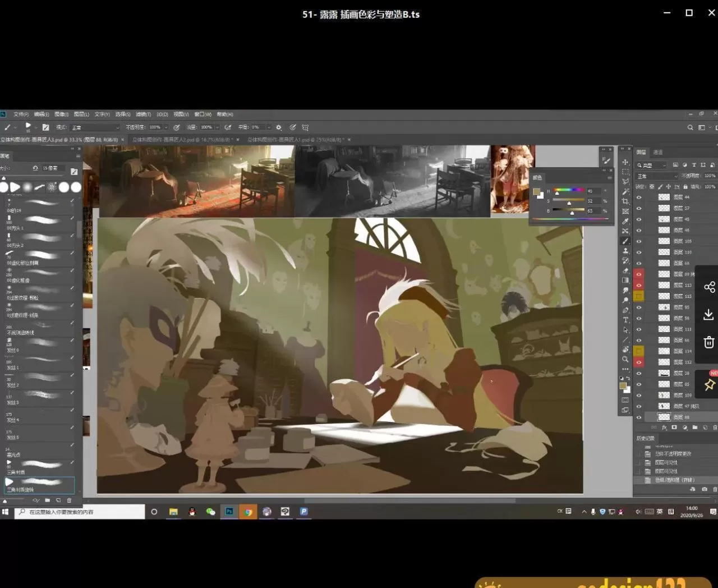Select the Type tool
718x588 pixels.
point(625,320)
